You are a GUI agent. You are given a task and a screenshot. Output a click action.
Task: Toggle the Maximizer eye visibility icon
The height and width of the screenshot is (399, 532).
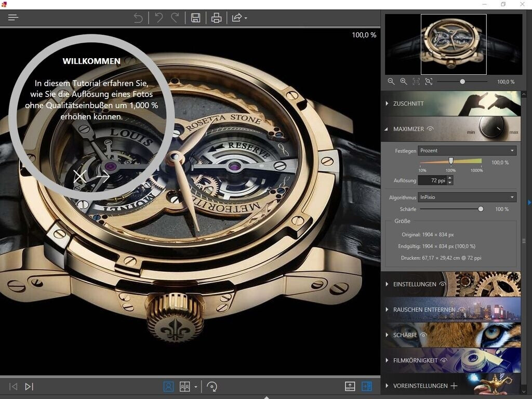tap(430, 129)
